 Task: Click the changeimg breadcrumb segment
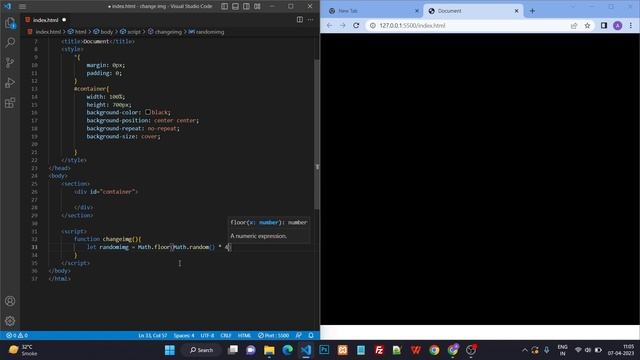point(165,32)
